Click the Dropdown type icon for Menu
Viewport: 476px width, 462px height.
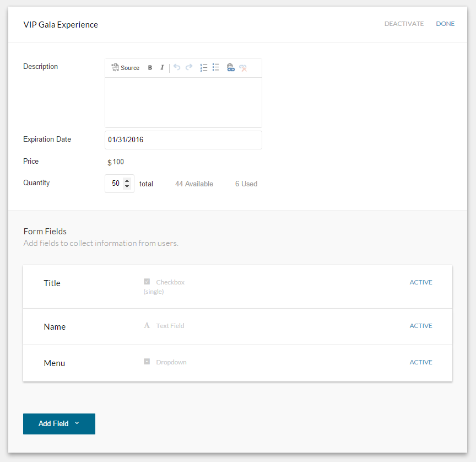tap(147, 362)
